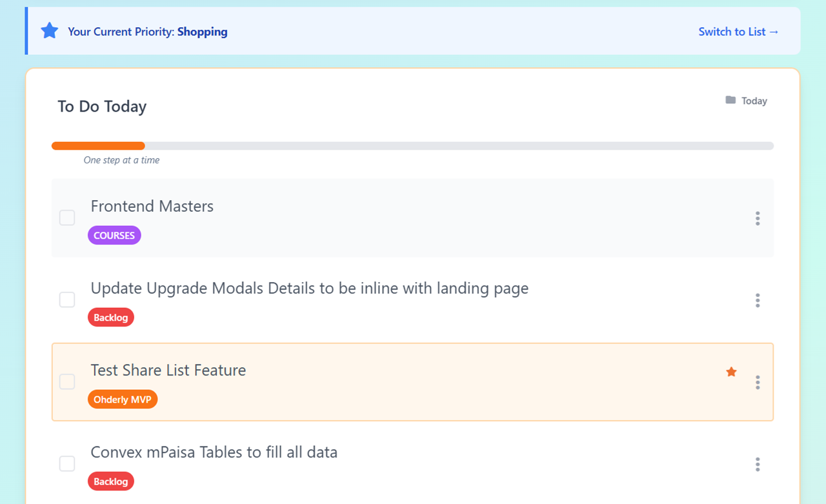This screenshot has height=504, width=826.
Task: Click the orange Ohderly MVP tag
Action: [123, 399]
